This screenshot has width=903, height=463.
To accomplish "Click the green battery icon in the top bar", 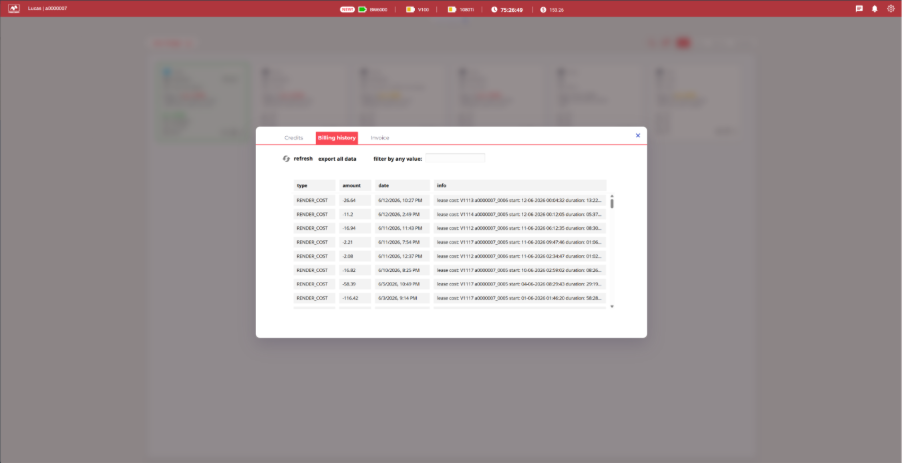I will click(x=362, y=9).
